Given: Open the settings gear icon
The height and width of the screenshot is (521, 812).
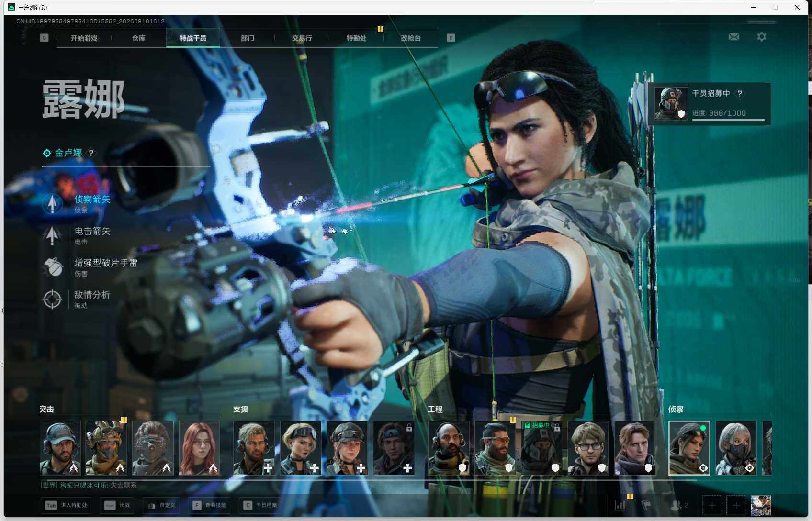Looking at the screenshot, I should 761,37.
